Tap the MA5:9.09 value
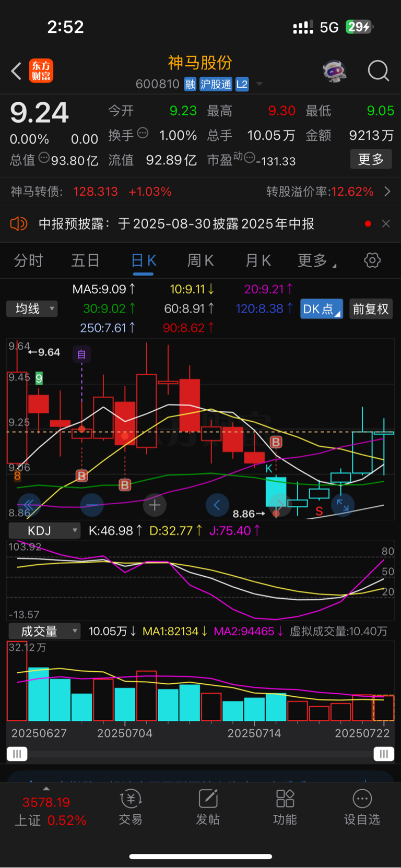The height and width of the screenshot is (868, 401). pyautogui.click(x=104, y=289)
